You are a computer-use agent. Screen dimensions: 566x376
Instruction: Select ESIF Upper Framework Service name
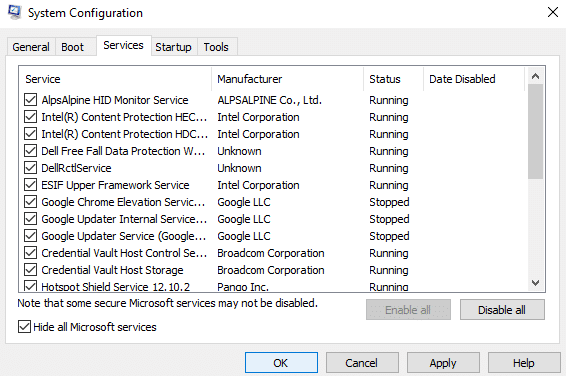pos(115,185)
